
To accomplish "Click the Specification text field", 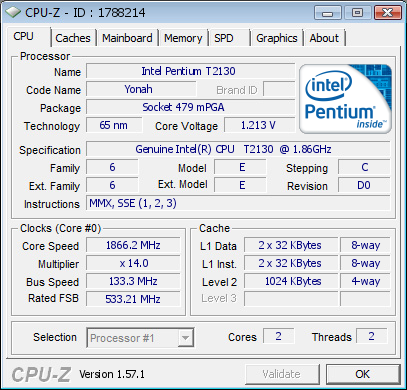I will [x=238, y=149].
